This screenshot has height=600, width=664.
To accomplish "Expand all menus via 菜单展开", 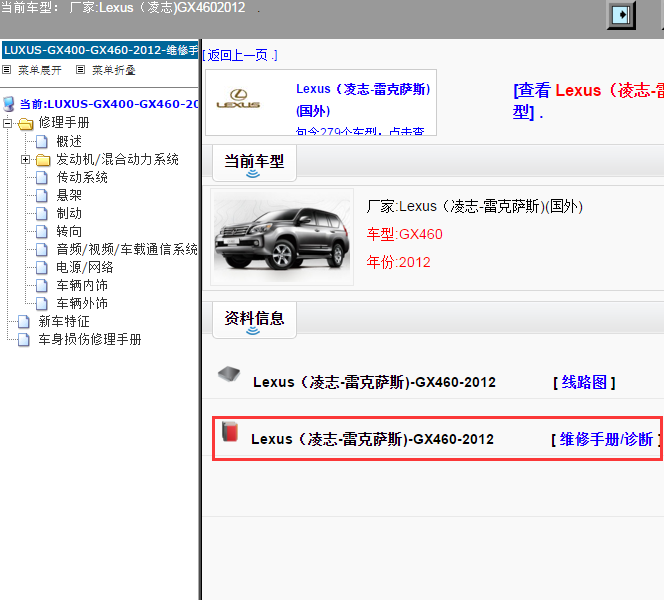I will tap(39, 70).
